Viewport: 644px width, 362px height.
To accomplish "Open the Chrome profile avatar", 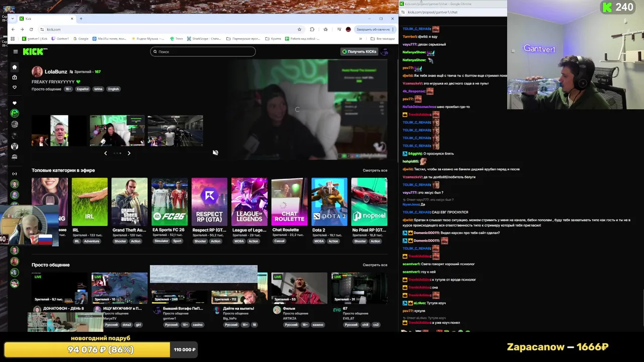I will pyautogui.click(x=348, y=29).
